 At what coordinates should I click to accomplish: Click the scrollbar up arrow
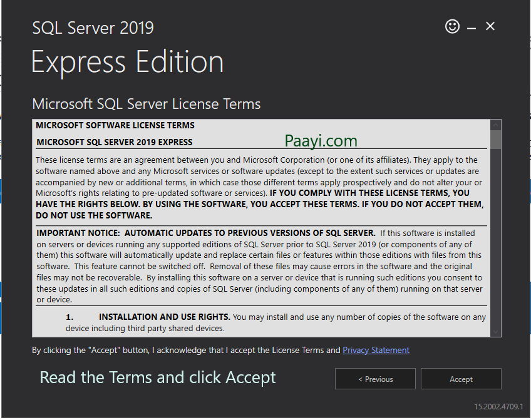[495, 124]
